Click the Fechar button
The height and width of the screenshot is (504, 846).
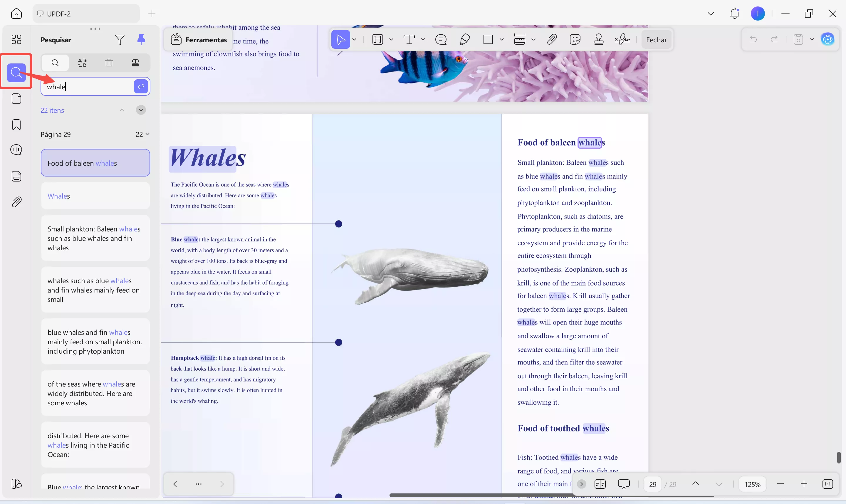pyautogui.click(x=656, y=40)
